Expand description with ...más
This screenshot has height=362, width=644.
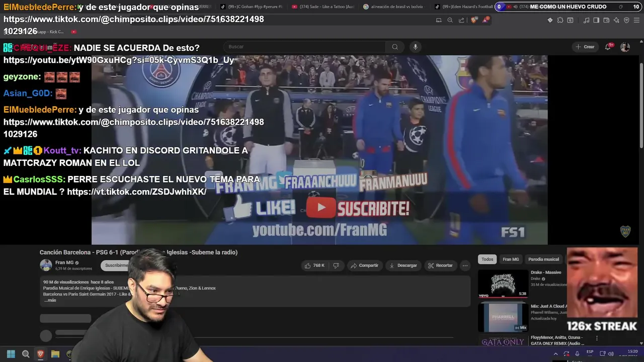(x=50, y=300)
